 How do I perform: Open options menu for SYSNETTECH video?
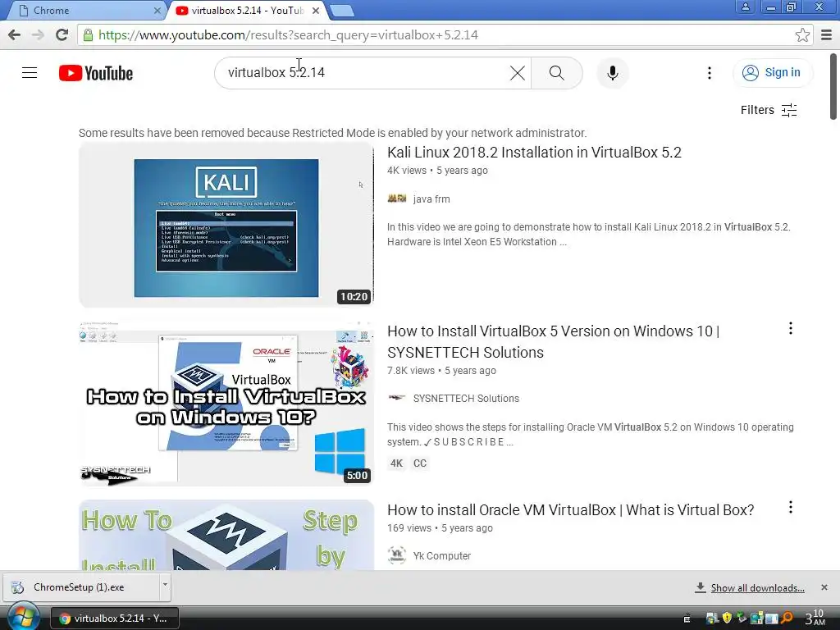coord(790,328)
